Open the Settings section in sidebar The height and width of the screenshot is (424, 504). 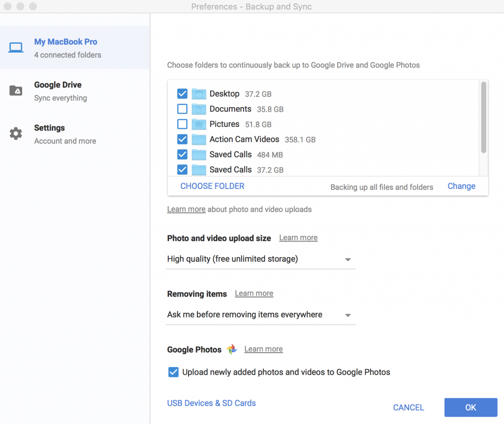tap(49, 134)
